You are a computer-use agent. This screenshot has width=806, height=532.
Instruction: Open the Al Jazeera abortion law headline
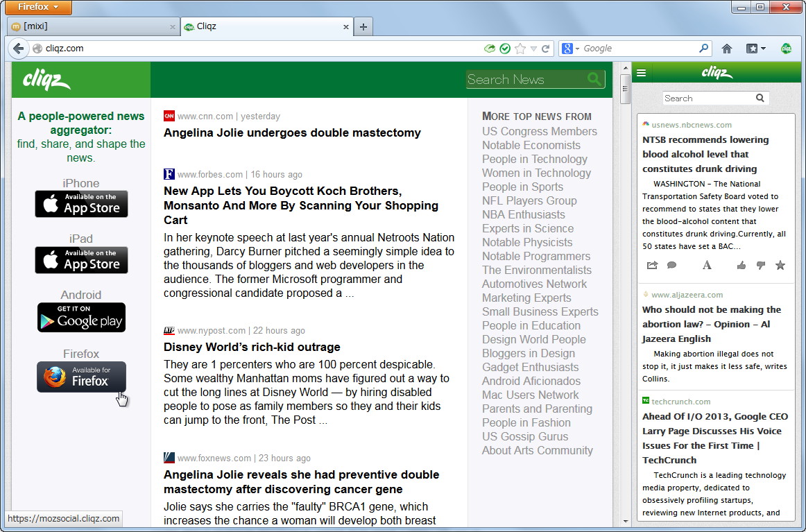pyautogui.click(x=712, y=325)
